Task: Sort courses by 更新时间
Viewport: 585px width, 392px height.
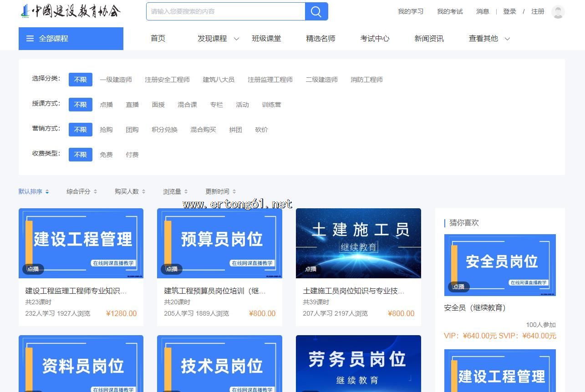Action: [x=220, y=192]
